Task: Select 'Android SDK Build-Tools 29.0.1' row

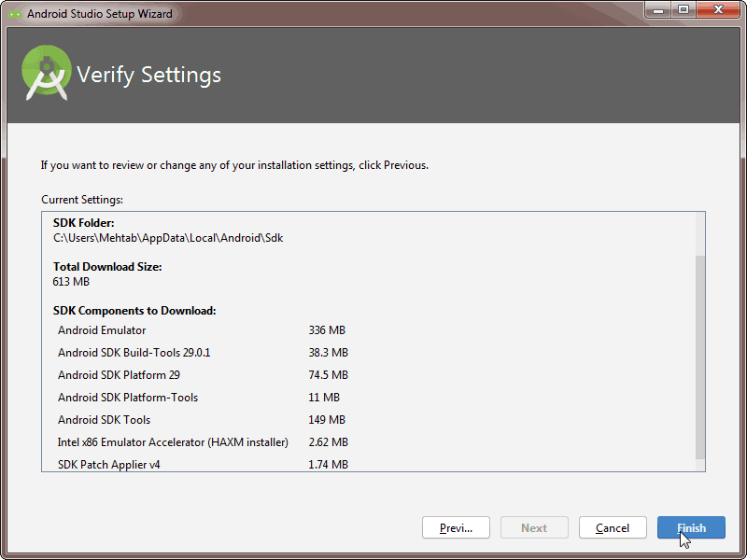Action: pos(203,353)
